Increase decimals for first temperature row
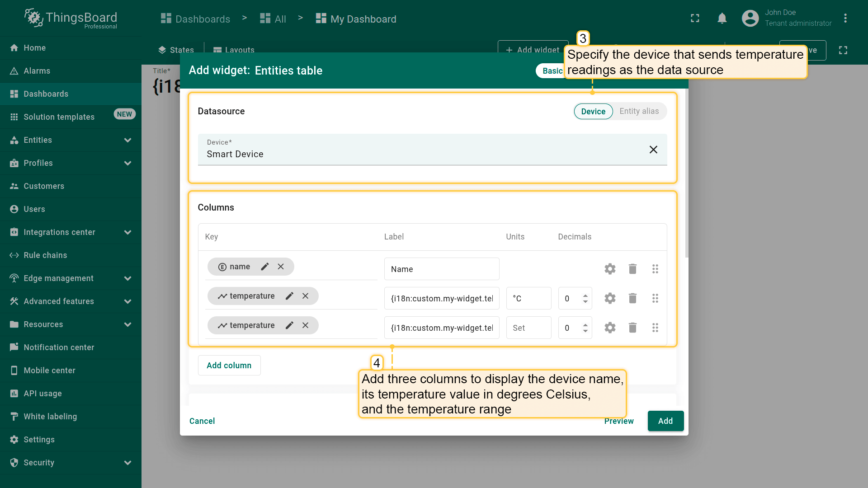The width and height of the screenshot is (868, 488). click(x=585, y=296)
